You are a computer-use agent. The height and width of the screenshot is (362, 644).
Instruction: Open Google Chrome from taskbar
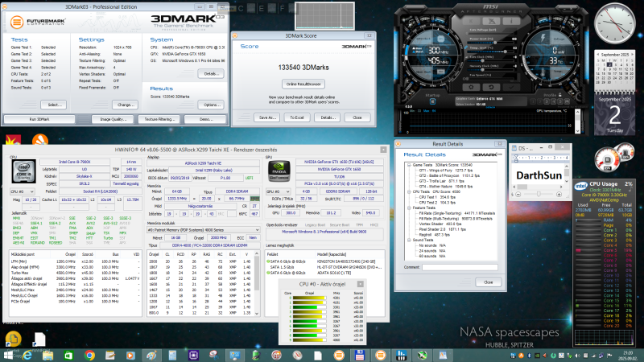[89, 356]
